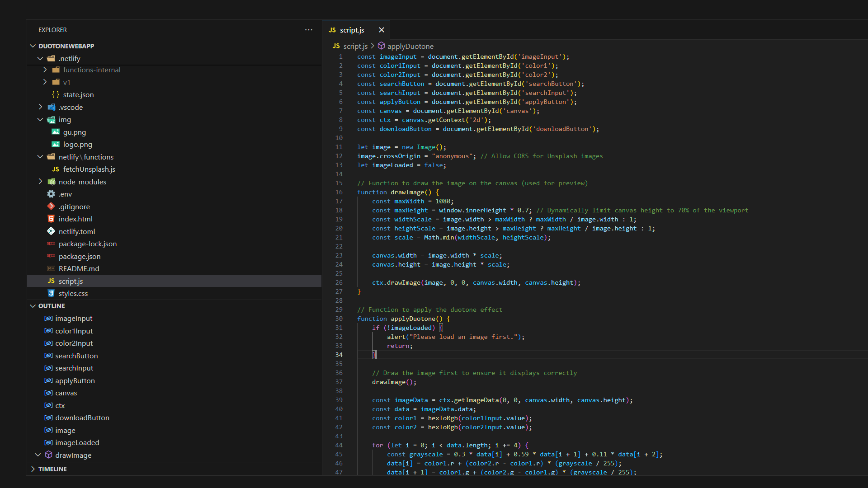Place cursor on the drawImage(); call line
Viewport: 868px width, 488px height.
394,382
